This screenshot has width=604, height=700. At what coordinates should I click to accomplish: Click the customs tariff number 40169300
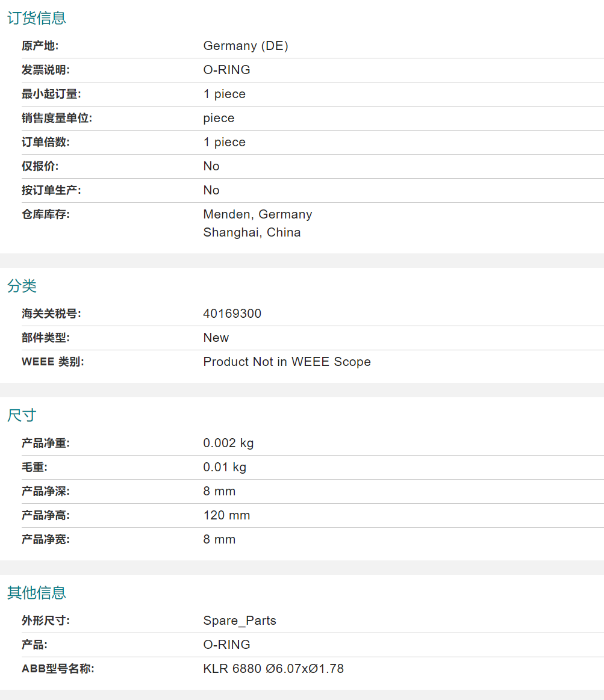pos(232,314)
